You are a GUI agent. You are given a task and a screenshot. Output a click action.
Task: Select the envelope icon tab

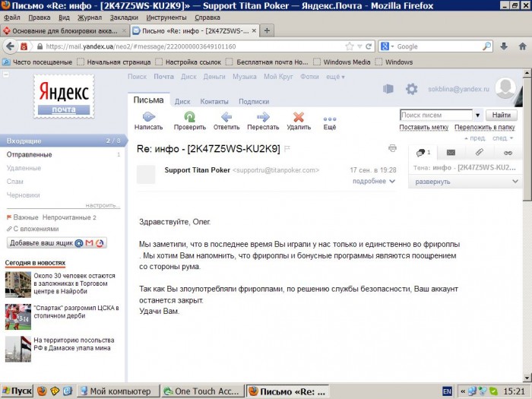[x=451, y=153]
